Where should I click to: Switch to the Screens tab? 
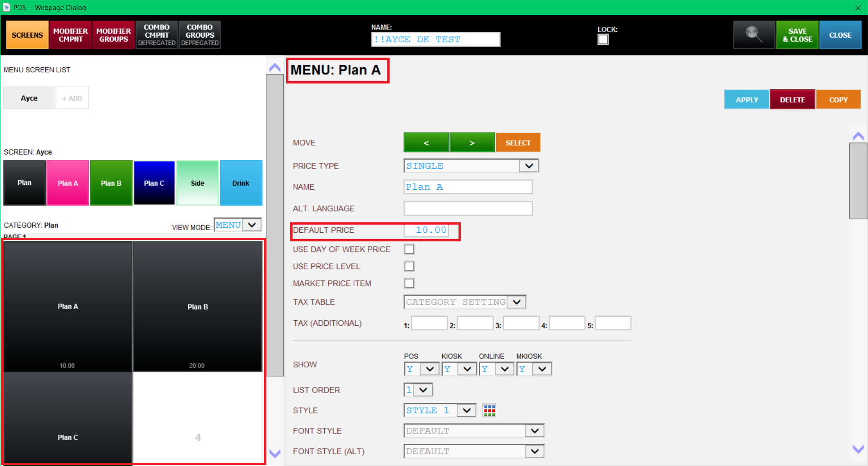pos(27,35)
